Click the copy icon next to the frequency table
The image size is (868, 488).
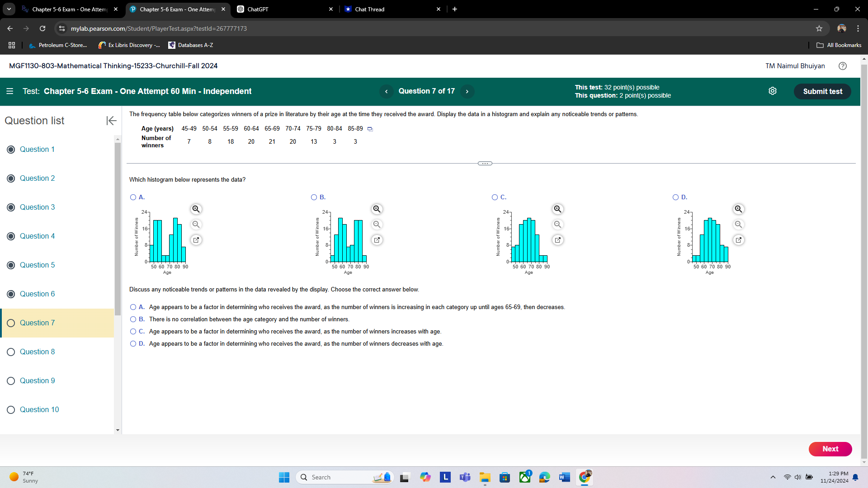tap(370, 129)
